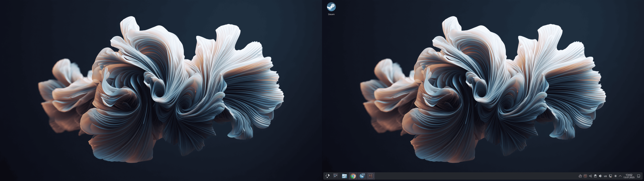Click the Peek at Desktop button
The width and height of the screenshot is (644, 181).
coord(638,176)
